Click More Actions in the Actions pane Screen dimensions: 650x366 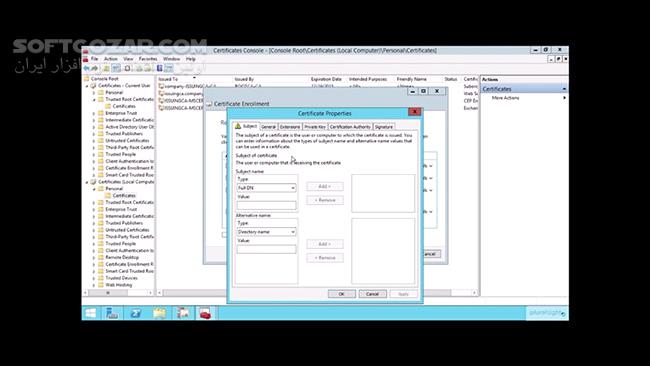505,98
